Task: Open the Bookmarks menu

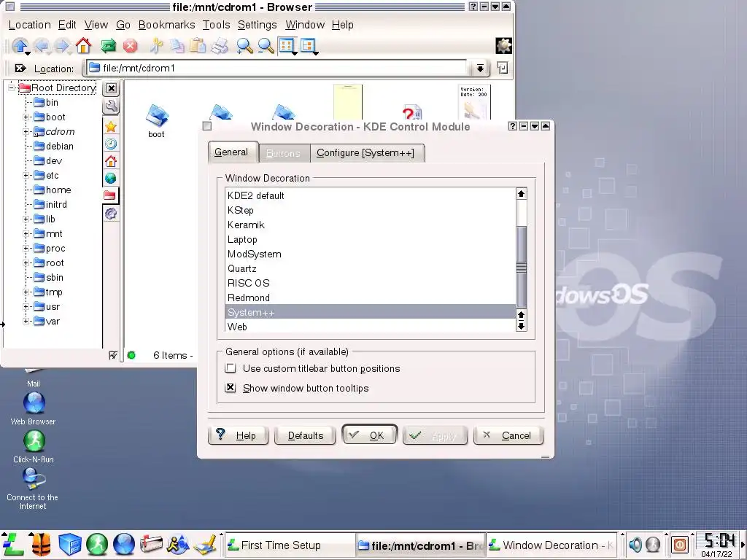Action: coord(167,25)
